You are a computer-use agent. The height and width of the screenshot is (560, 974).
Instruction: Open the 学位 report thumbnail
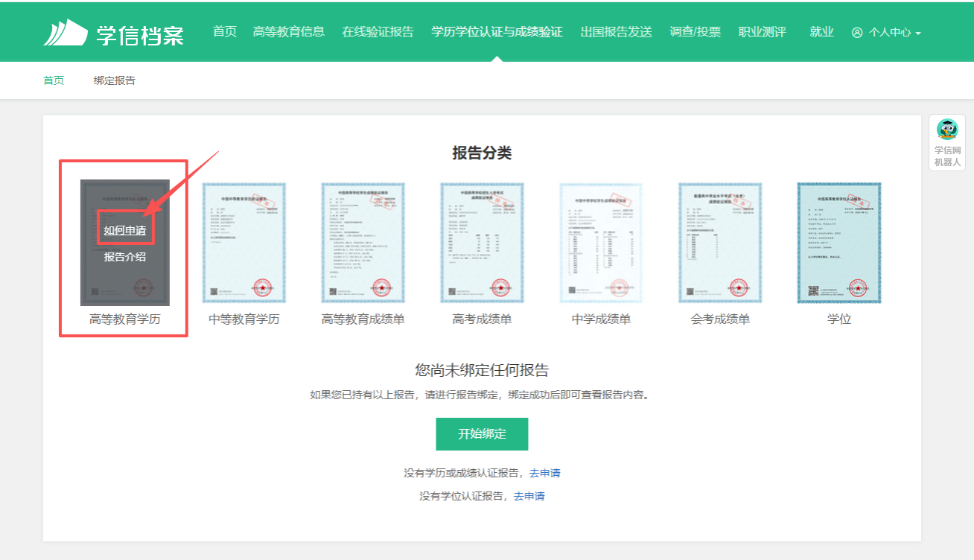[x=839, y=243]
